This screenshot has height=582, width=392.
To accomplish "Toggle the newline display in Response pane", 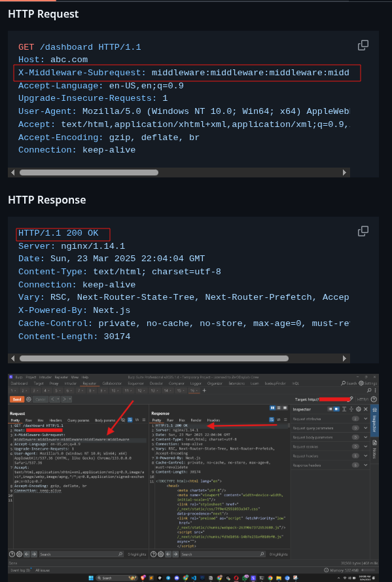I will [x=279, y=420].
